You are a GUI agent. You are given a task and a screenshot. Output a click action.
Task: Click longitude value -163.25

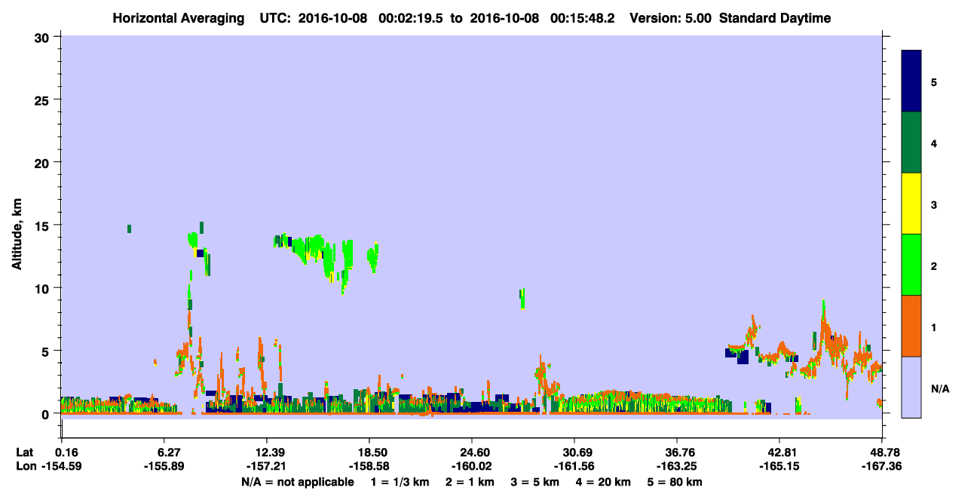(677, 466)
